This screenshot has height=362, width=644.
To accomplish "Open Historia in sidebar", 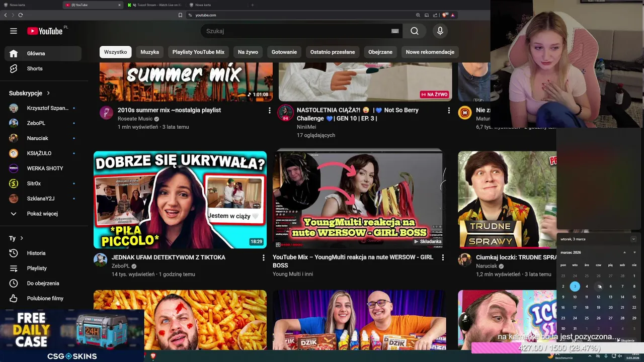I will pos(43,253).
